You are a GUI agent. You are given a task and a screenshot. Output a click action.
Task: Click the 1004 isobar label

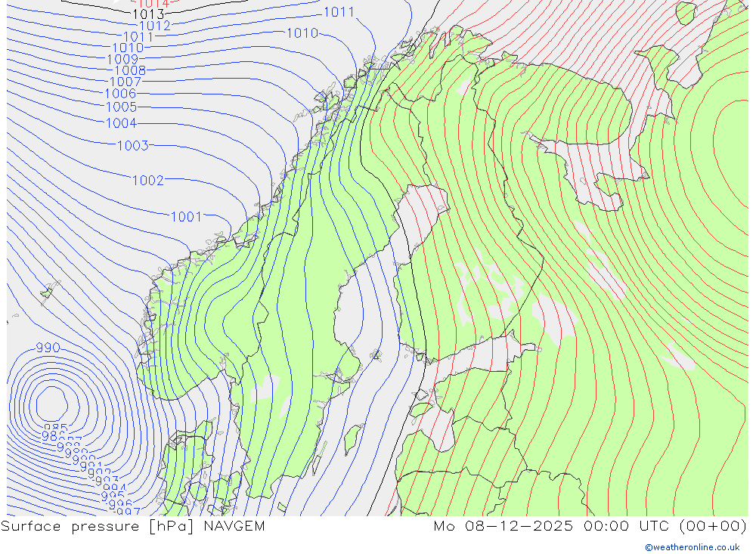(122, 123)
